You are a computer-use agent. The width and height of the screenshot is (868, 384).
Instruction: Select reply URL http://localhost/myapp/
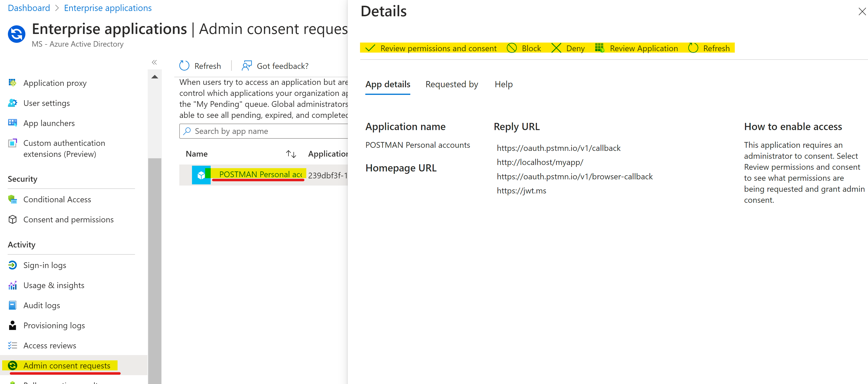pos(540,162)
